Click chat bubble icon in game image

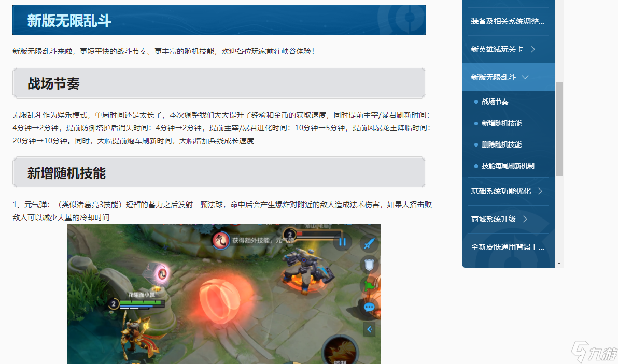(369, 308)
